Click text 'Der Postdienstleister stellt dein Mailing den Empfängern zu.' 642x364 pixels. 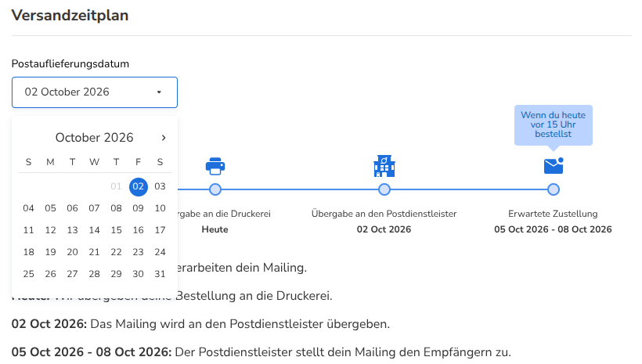343,352
